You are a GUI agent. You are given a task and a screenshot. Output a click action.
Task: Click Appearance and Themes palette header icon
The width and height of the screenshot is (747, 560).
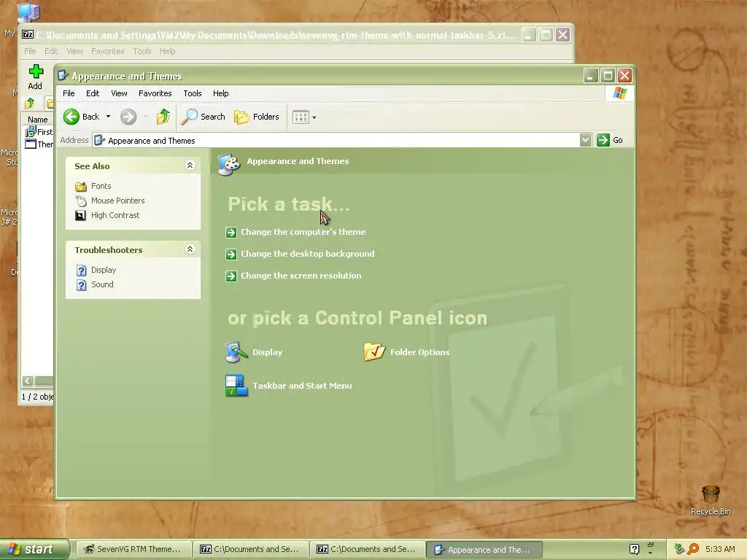coord(229,164)
